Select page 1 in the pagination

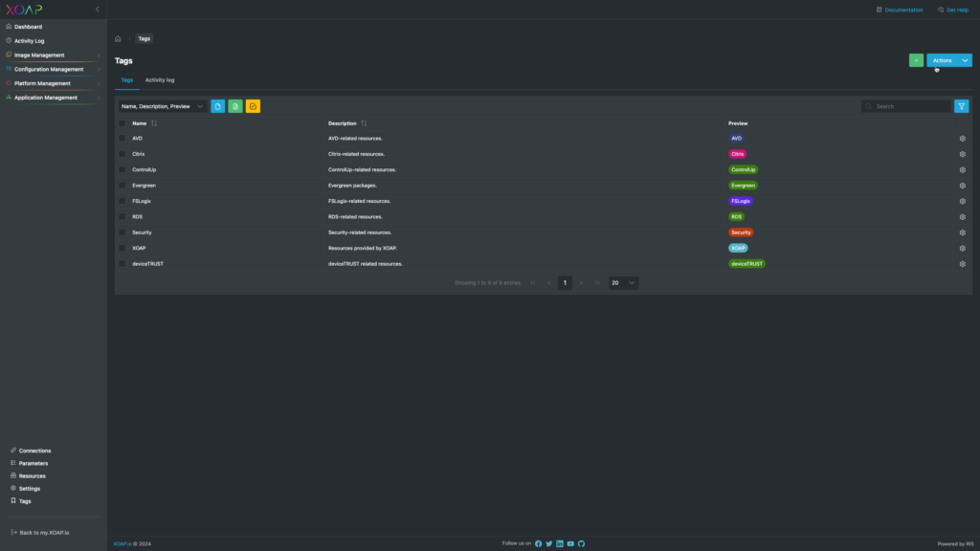pos(565,283)
